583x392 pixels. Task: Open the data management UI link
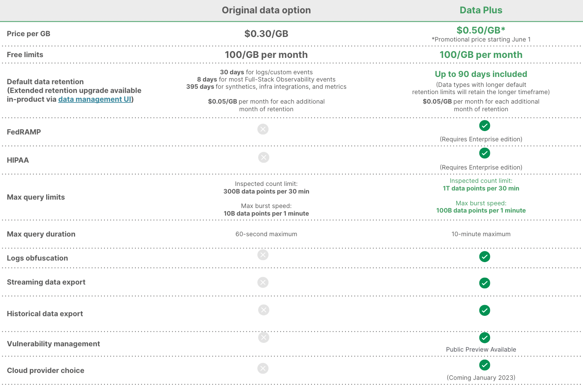(x=95, y=99)
